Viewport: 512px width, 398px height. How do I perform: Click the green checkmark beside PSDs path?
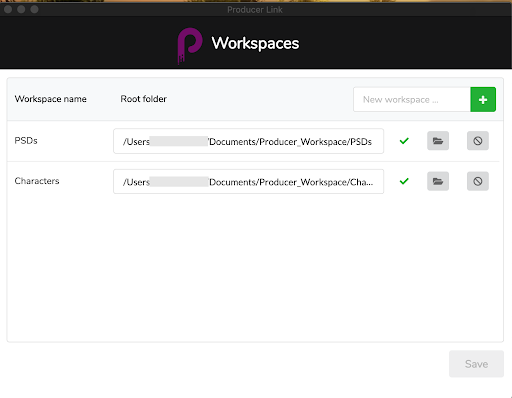coord(404,141)
